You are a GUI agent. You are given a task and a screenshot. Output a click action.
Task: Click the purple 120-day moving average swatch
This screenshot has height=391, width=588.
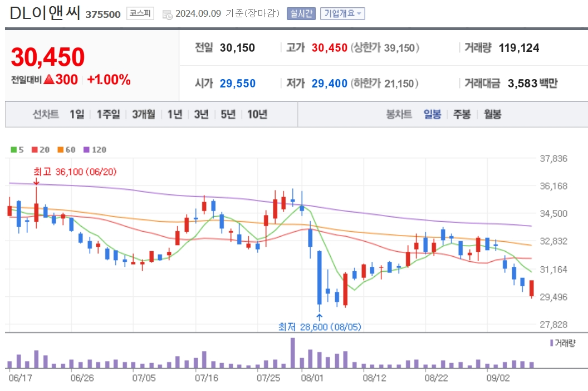87,150
